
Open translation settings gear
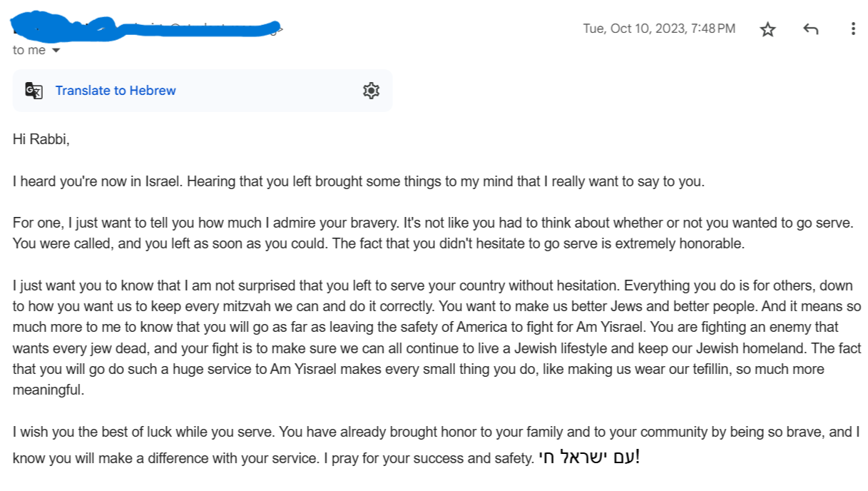[x=371, y=91]
